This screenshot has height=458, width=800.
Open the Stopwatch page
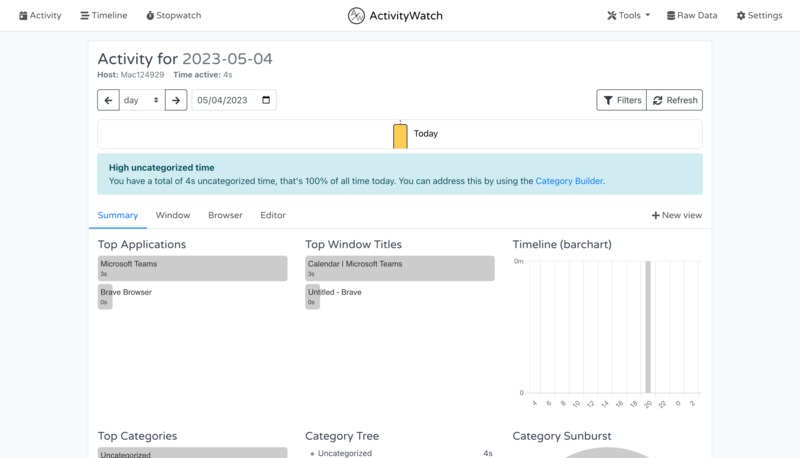pos(173,15)
